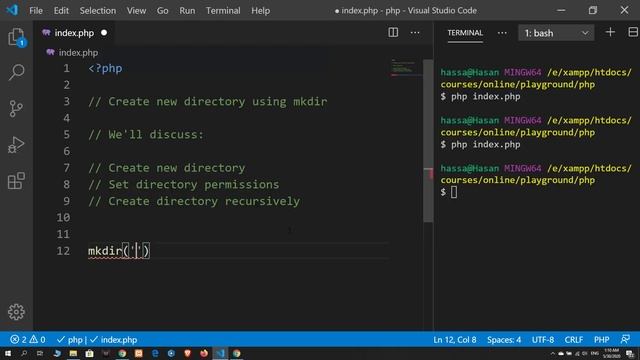
Task: Place cursor in terminal prompt input
Action: click(x=454, y=192)
